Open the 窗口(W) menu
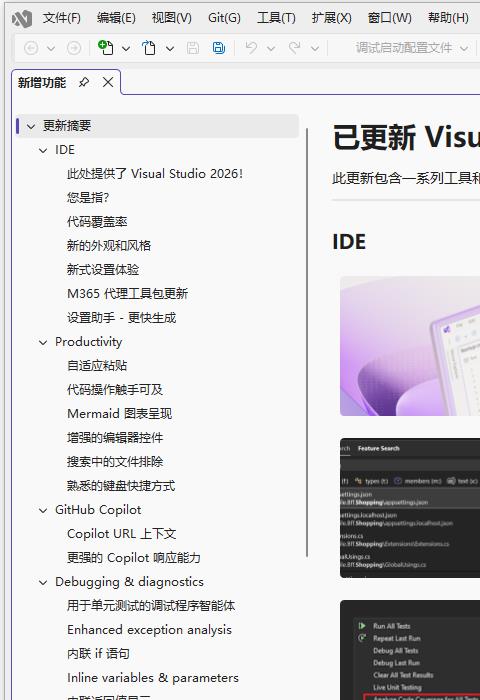Viewport: 480px width, 700px height. tap(389, 18)
